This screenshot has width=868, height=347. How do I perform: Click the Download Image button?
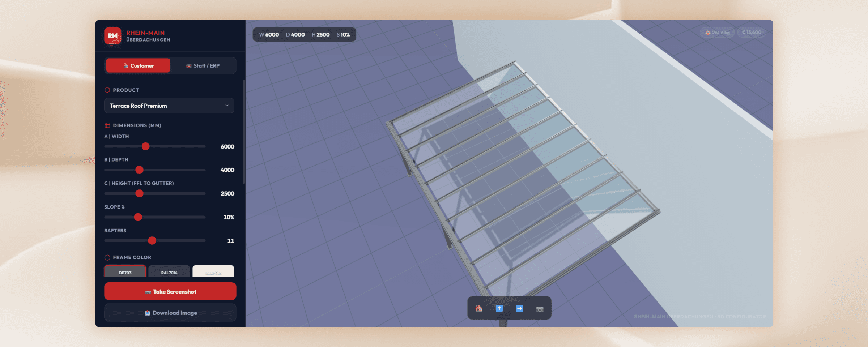coord(170,313)
